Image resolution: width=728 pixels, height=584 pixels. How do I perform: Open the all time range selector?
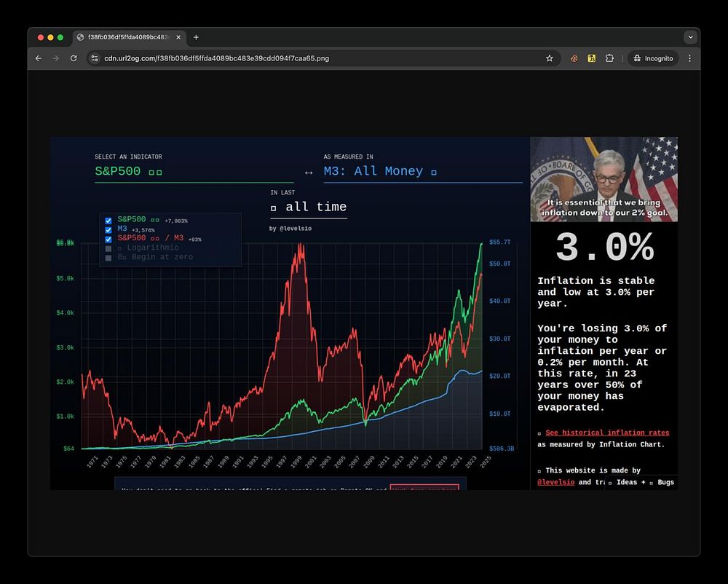309,207
